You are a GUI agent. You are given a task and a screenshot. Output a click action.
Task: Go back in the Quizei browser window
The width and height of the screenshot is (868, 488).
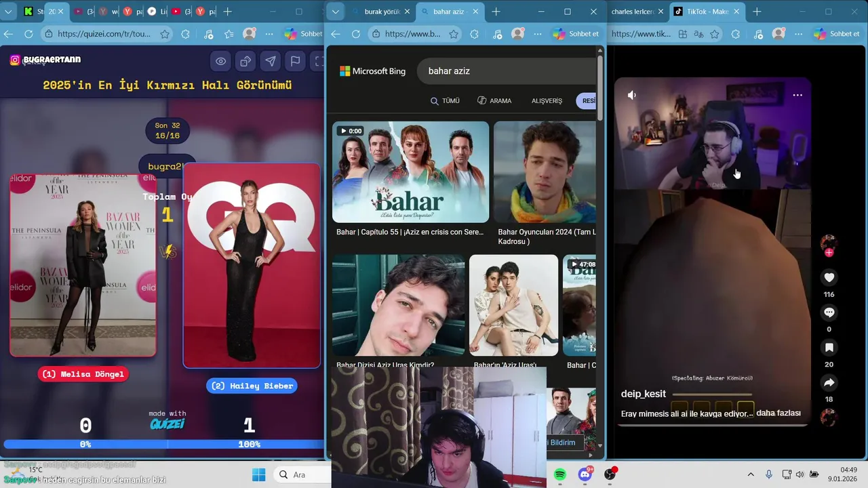pyautogui.click(x=9, y=34)
